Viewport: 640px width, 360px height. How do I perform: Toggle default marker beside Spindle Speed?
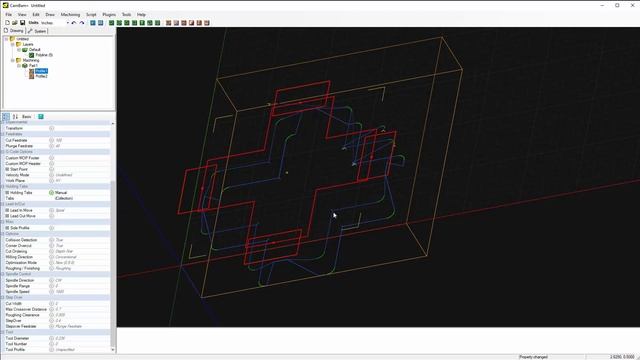tap(51, 292)
